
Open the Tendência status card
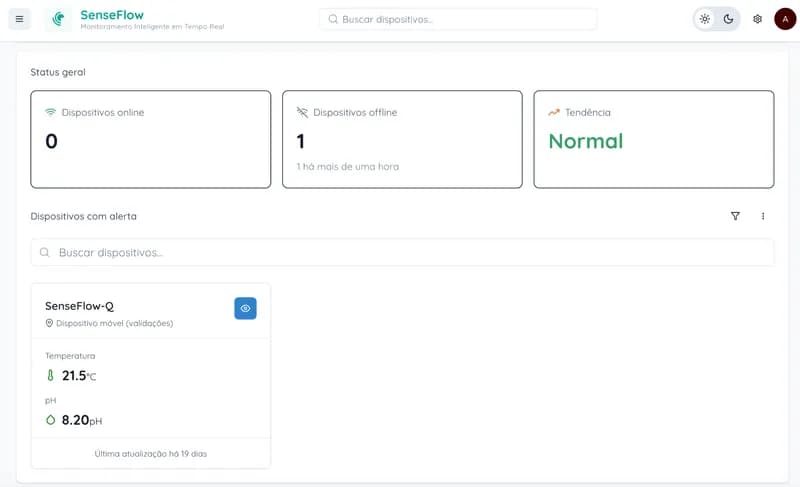tap(653, 139)
